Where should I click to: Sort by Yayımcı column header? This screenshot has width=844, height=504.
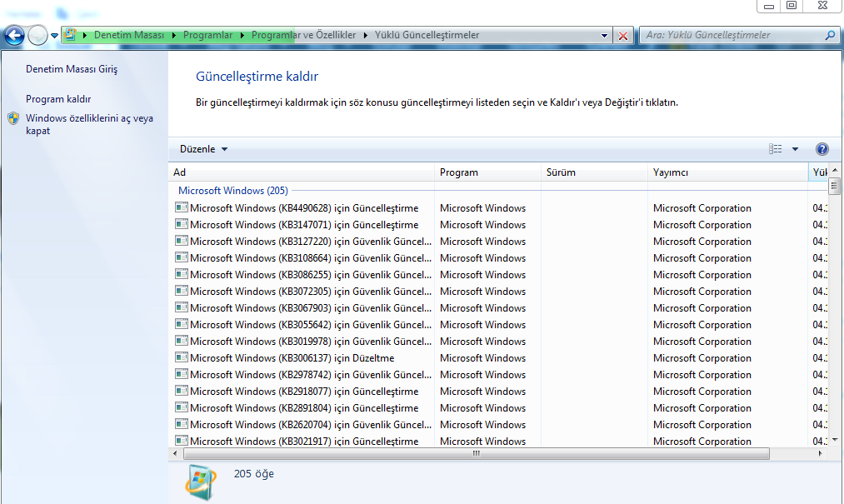tap(727, 172)
